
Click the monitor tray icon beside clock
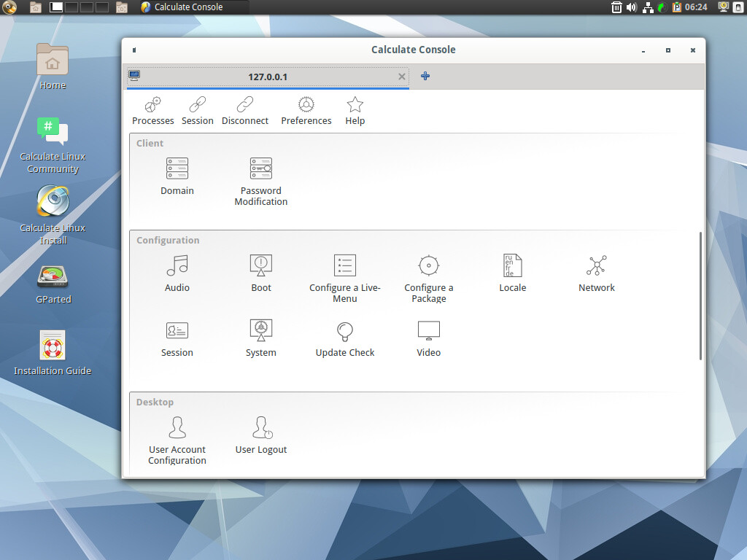[723, 7]
